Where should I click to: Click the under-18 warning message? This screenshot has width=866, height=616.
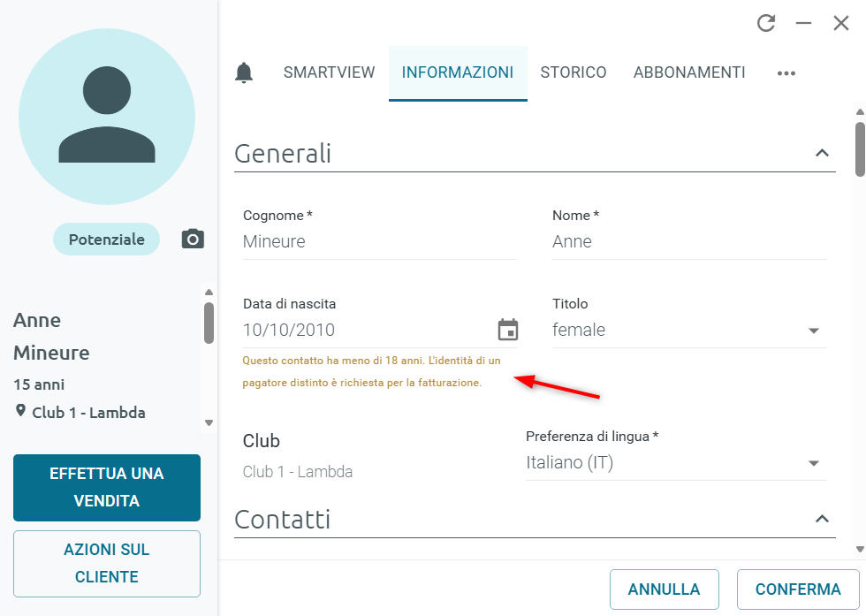(x=371, y=371)
